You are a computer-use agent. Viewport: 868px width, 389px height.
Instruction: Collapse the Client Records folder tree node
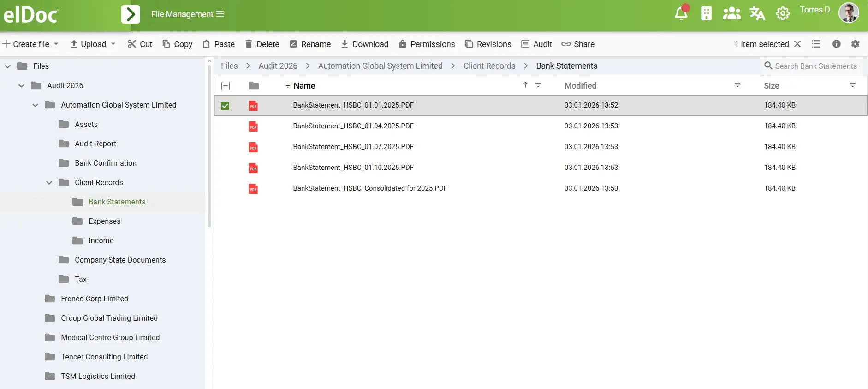point(49,183)
